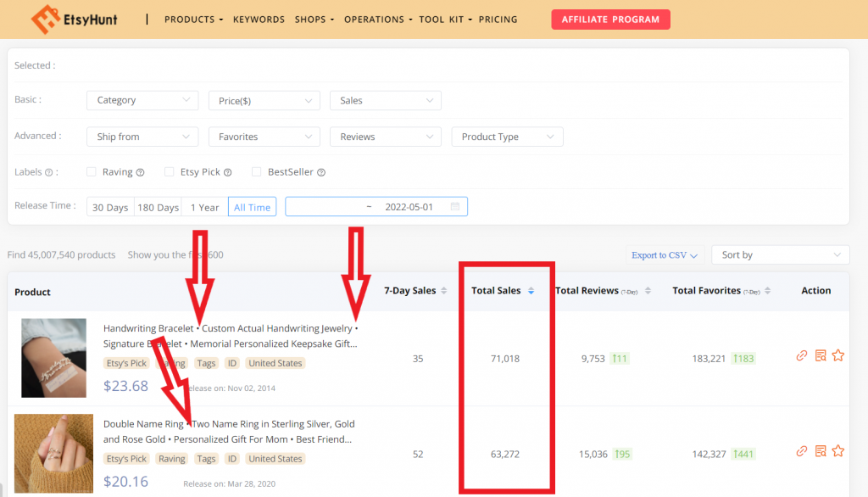Expand the Sort by dropdown

click(x=780, y=255)
